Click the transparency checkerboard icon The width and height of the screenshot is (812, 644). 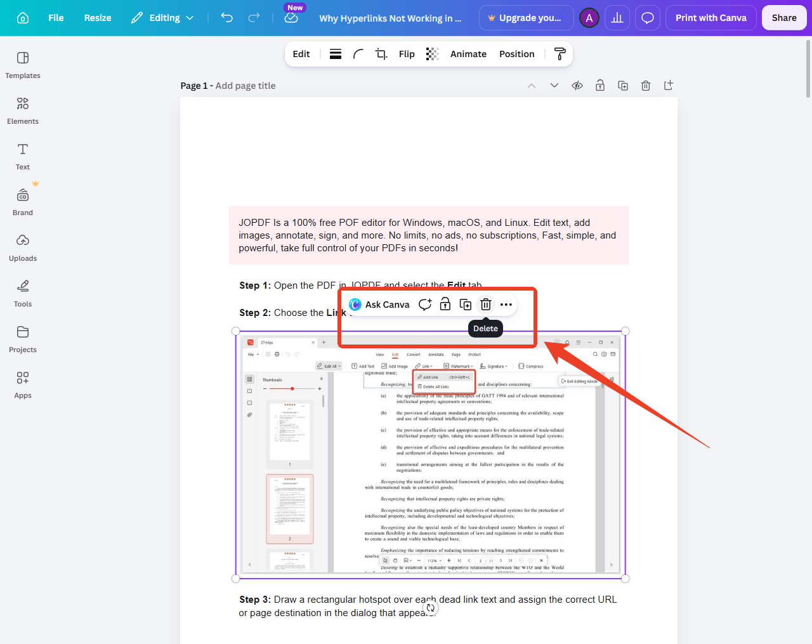[432, 54]
